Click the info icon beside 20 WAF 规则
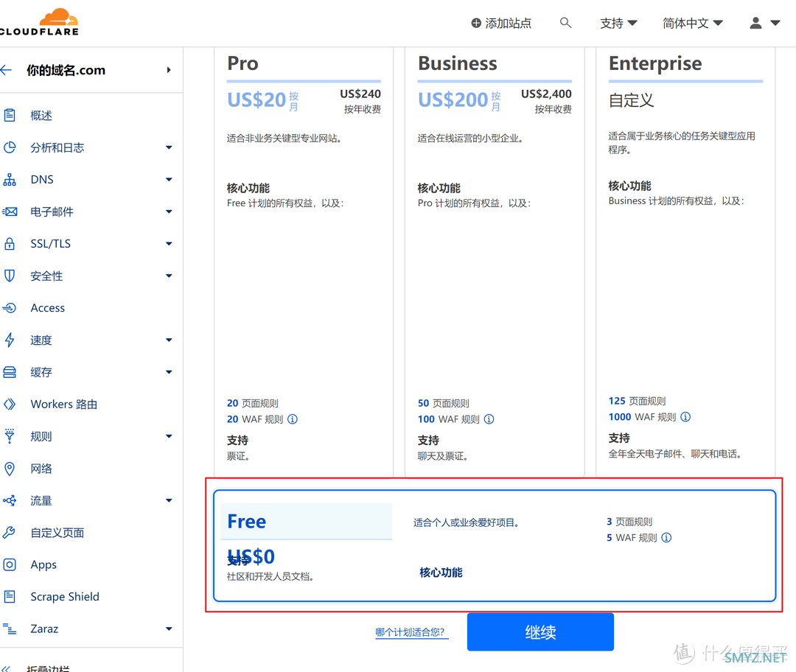This screenshot has width=796, height=672. click(x=293, y=419)
